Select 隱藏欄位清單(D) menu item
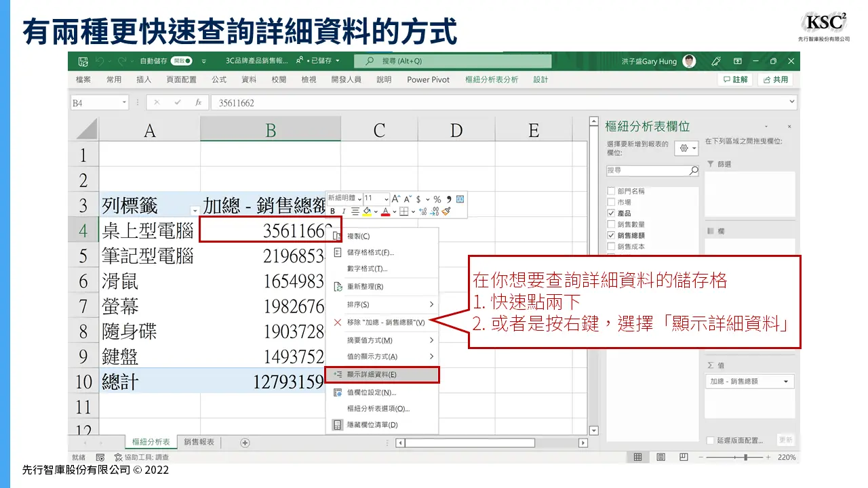Viewport: 868px width, 488px height. click(x=382, y=425)
